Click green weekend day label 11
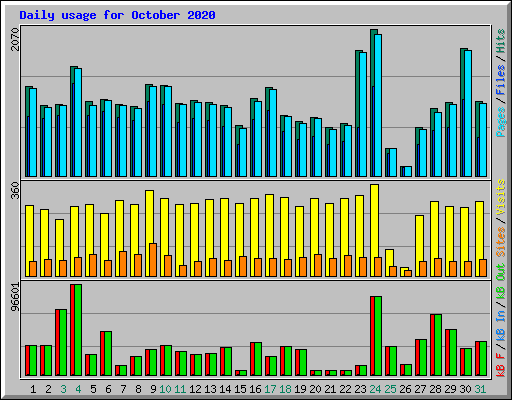 point(180,389)
